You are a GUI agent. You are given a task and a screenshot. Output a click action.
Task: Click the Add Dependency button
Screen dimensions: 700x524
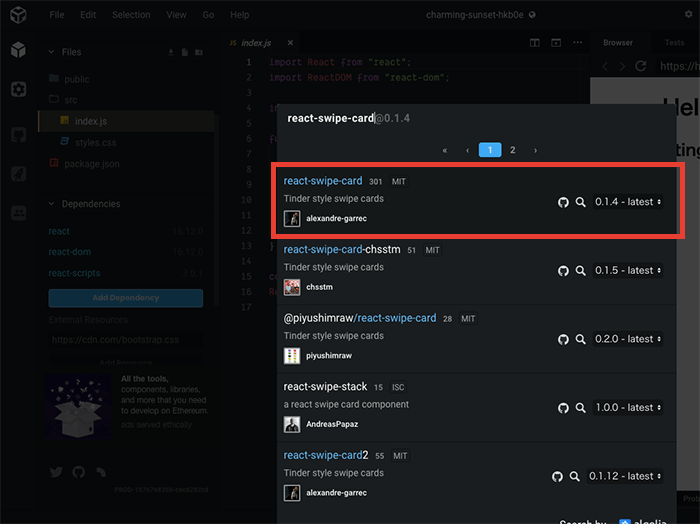(x=125, y=298)
